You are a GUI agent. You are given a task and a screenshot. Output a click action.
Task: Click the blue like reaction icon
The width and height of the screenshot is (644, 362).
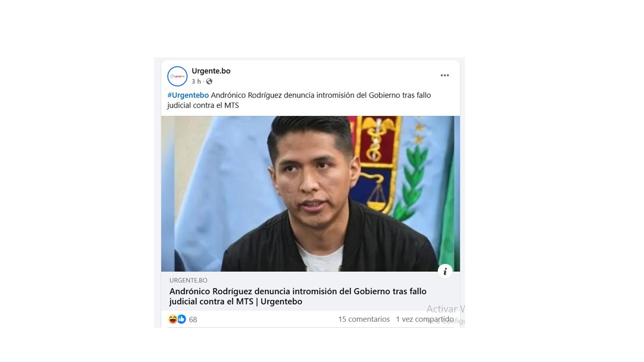(x=182, y=319)
